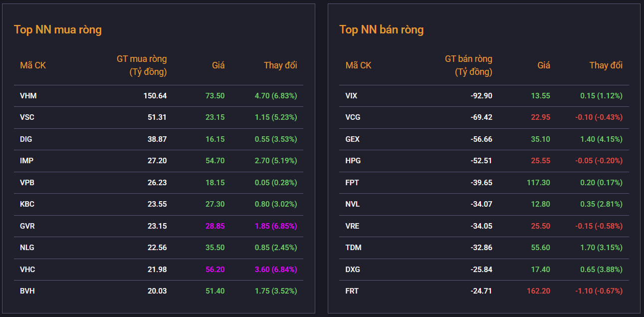Click TDM change value 1.70 (3.15%)
The image size is (644, 317).
pyautogui.click(x=601, y=248)
